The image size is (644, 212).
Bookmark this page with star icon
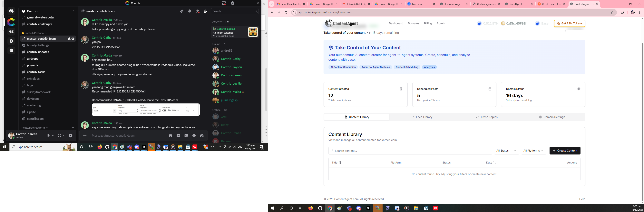click(x=612, y=13)
